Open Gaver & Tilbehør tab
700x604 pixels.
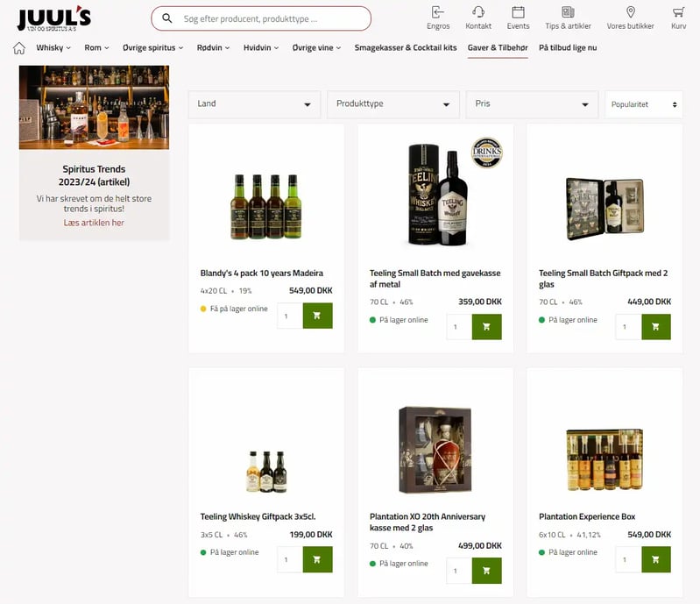(x=498, y=48)
